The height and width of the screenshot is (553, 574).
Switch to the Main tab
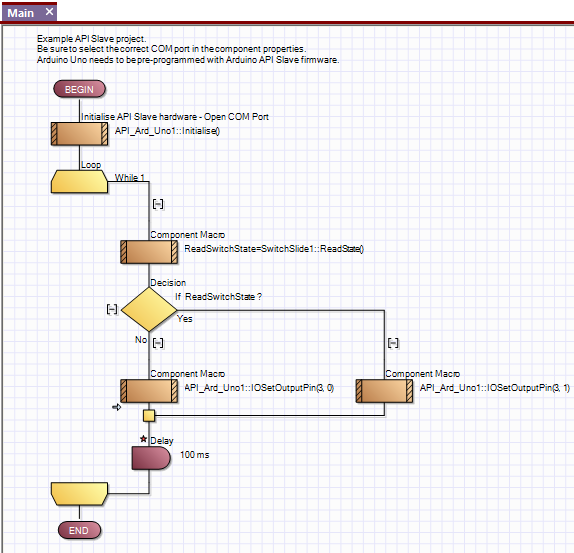(21, 13)
